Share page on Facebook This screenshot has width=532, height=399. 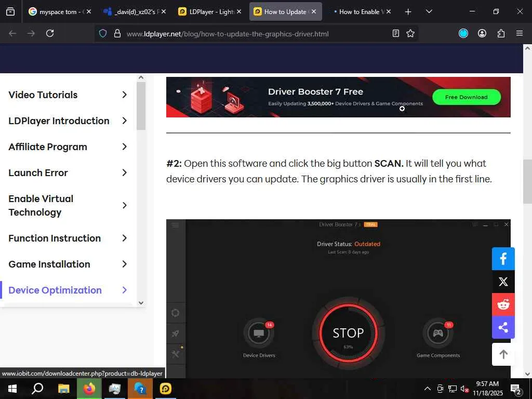(503, 259)
